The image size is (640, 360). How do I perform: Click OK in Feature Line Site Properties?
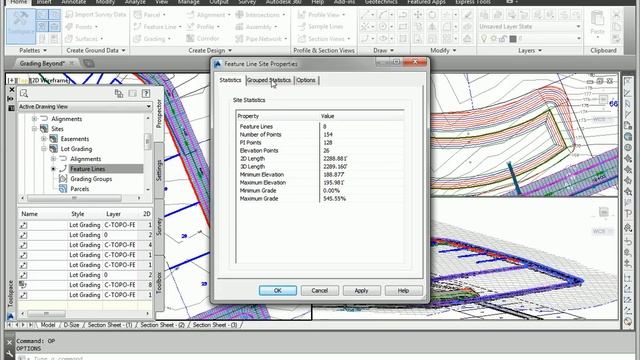[278, 291]
